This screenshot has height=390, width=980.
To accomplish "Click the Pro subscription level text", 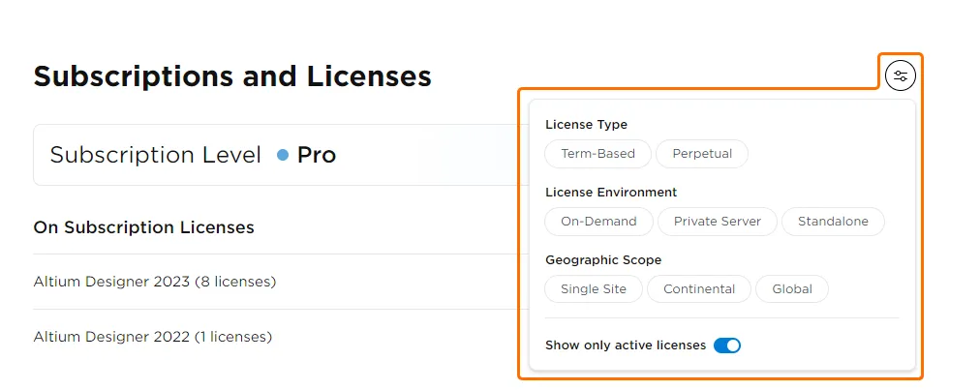I will point(317,155).
